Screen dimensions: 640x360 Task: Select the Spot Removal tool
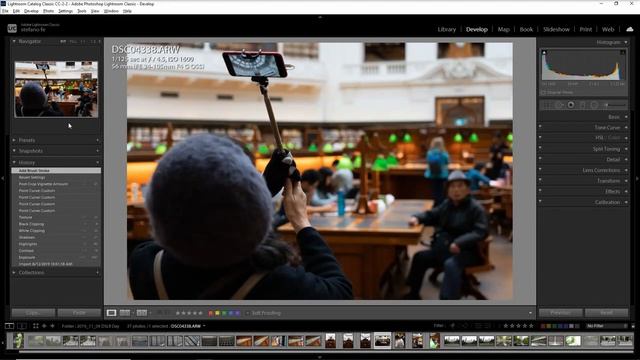click(559, 105)
